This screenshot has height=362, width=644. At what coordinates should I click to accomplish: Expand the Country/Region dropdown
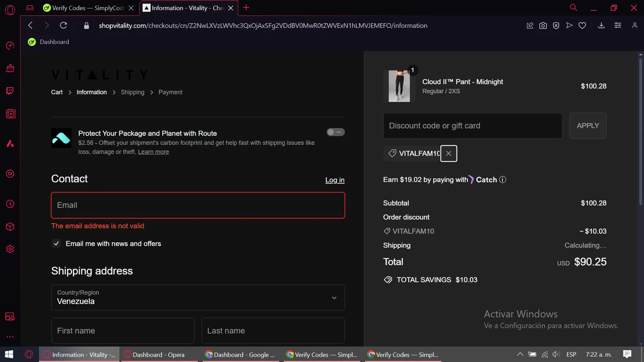(198, 298)
